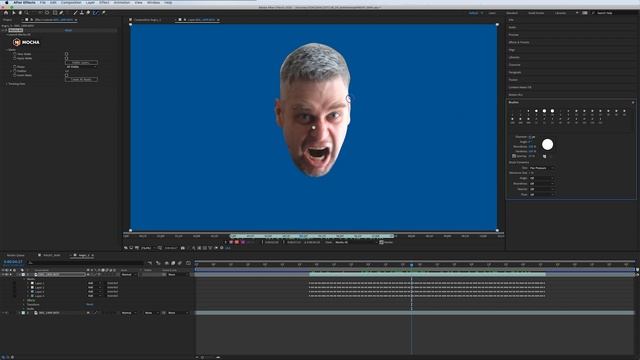Select the Zoom magnifier tool

pos(27,13)
